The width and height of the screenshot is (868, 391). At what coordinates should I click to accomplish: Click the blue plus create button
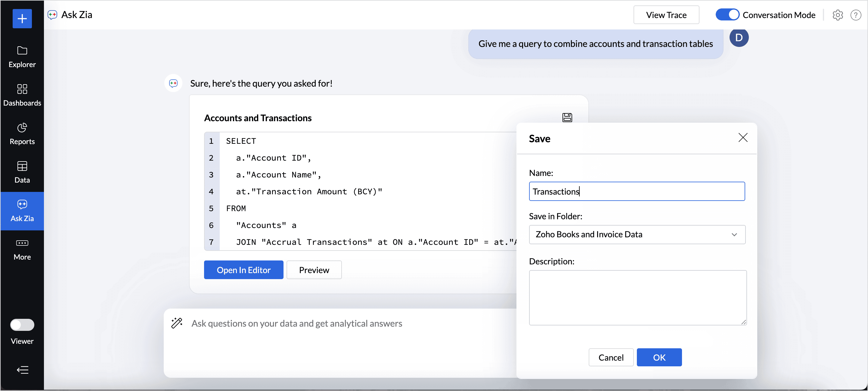coord(22,19)
